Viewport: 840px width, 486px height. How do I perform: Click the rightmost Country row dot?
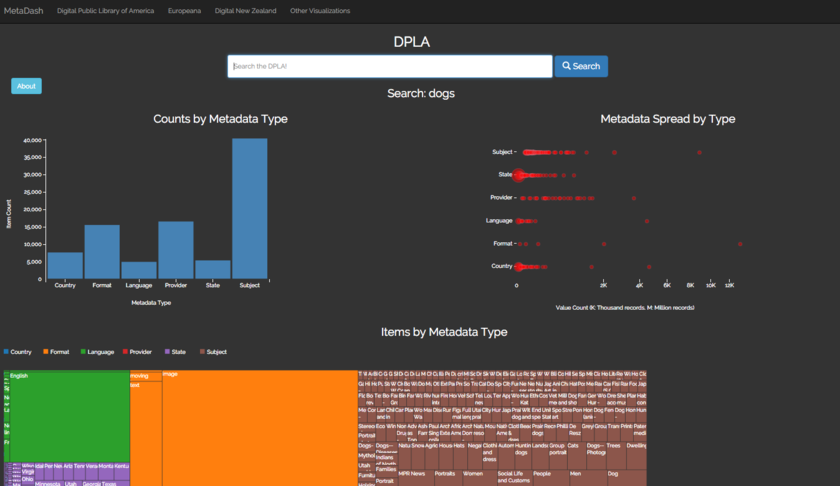click(649, 267)
